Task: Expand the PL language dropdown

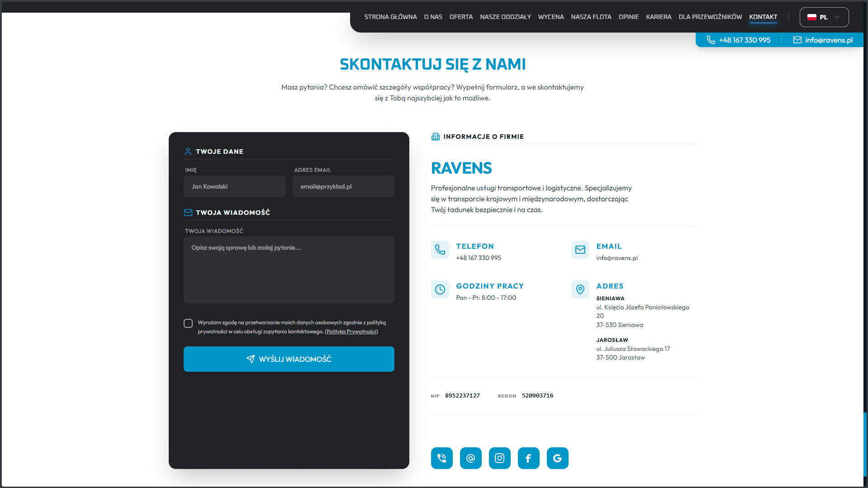Action: pyautogui.click(x=824, y=17)
